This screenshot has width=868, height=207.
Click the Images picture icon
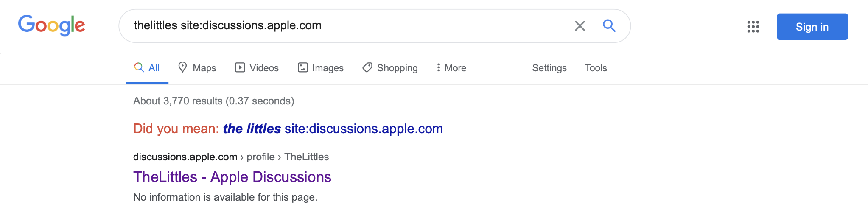point(302,67)
